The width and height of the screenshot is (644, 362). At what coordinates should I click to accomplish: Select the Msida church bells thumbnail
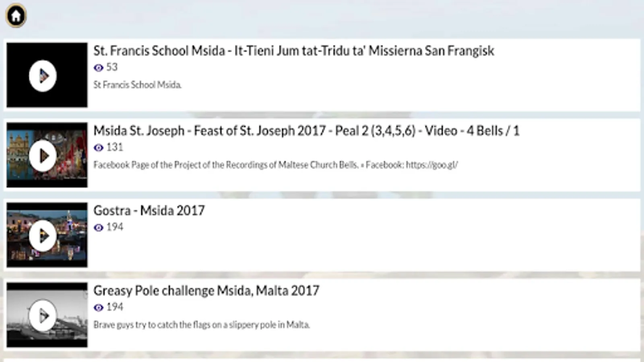point(47,155)
